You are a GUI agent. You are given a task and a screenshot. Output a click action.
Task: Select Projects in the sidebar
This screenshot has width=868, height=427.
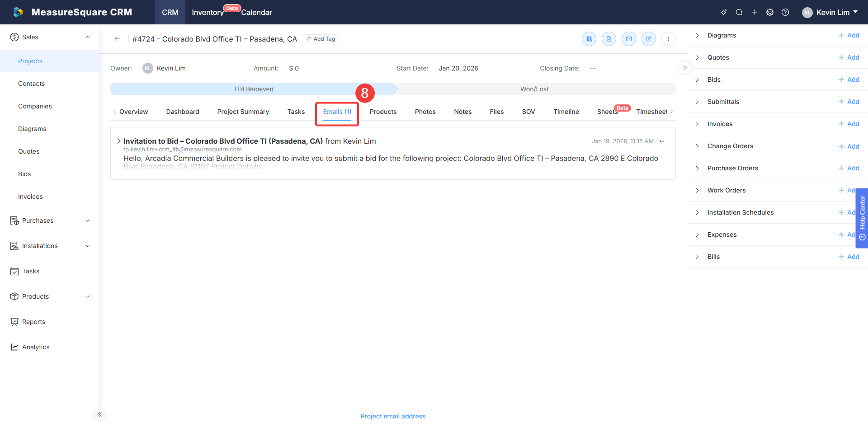point(50,61)
